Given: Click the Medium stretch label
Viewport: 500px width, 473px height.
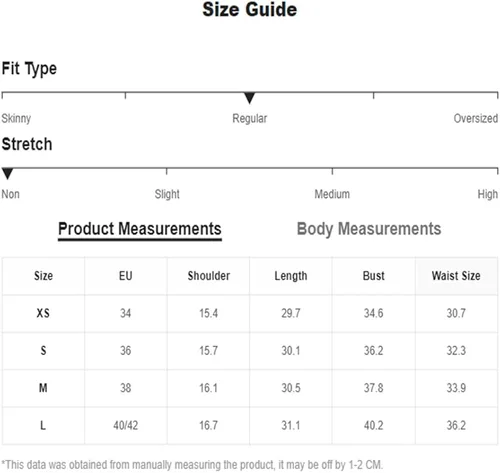Looking at the screenshot, I should click(x=332, y=194).
